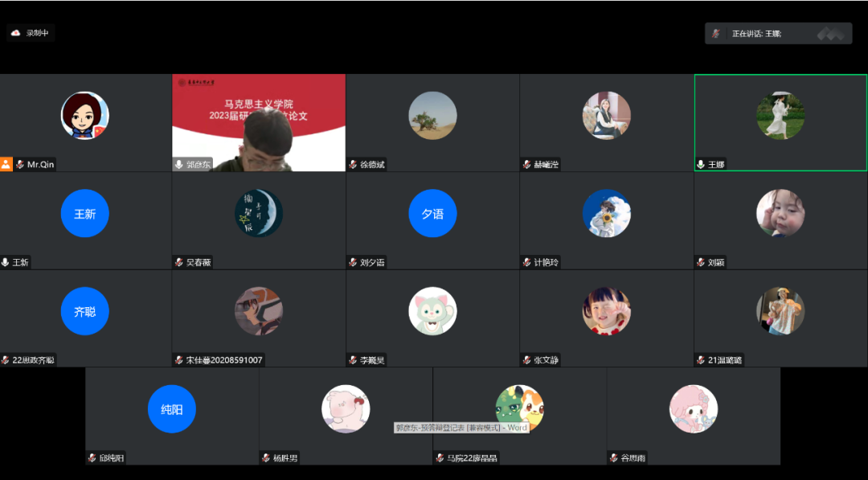Image resolution: width=868 pixels, height=480 pixels.
Task: Click the Mr.Qin name label
Action: click(41, 165)
